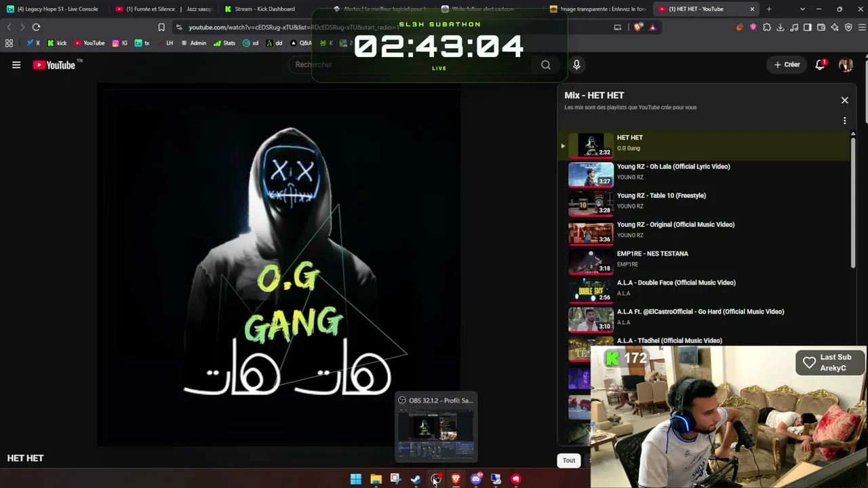The height and width of the screenshot is (488, 868).
Task: Open the OBS 32.1.2 window preview
Action: 436,427
